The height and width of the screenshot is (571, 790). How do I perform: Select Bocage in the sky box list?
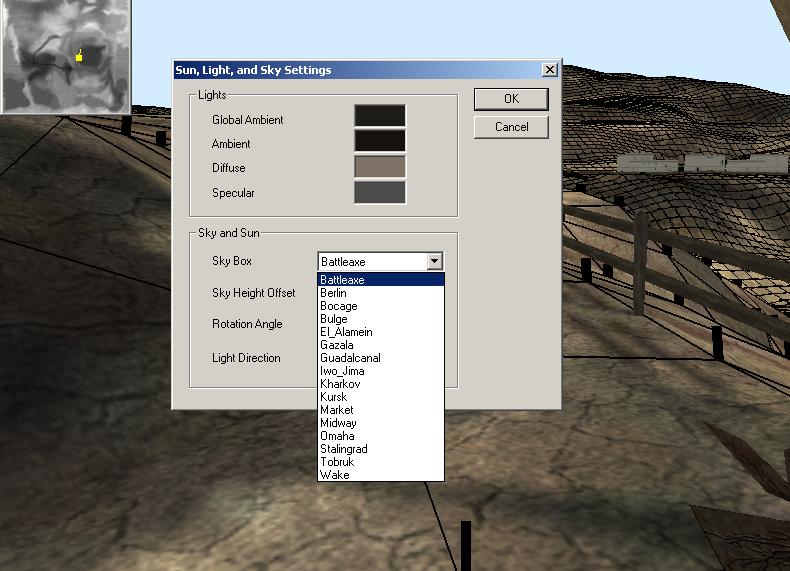coord(381,306)
